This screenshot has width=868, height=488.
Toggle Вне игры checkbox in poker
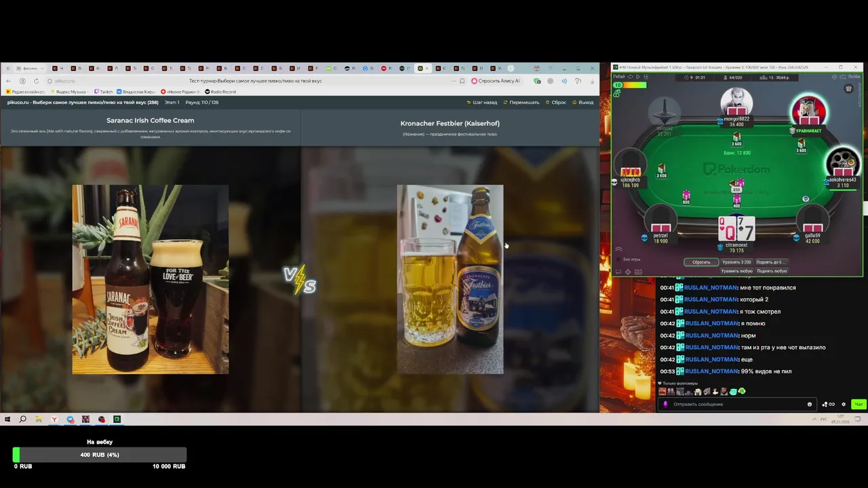[x=618, y=259]
